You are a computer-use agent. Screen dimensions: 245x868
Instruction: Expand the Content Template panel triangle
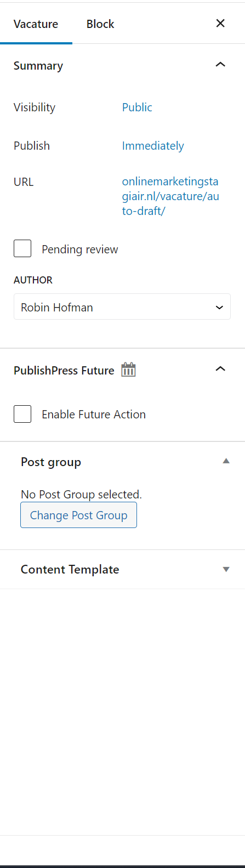226,570
